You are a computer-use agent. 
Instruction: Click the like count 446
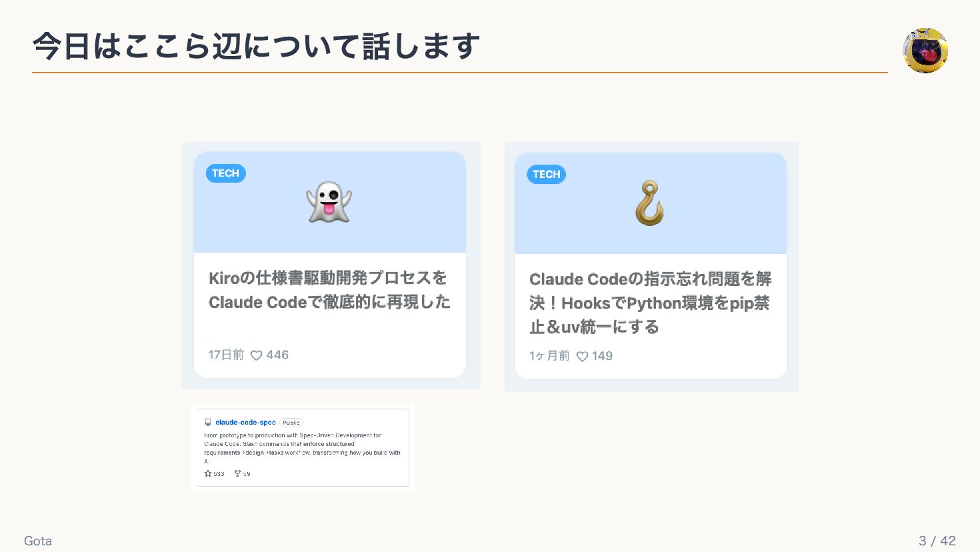(x=277, y=355)
